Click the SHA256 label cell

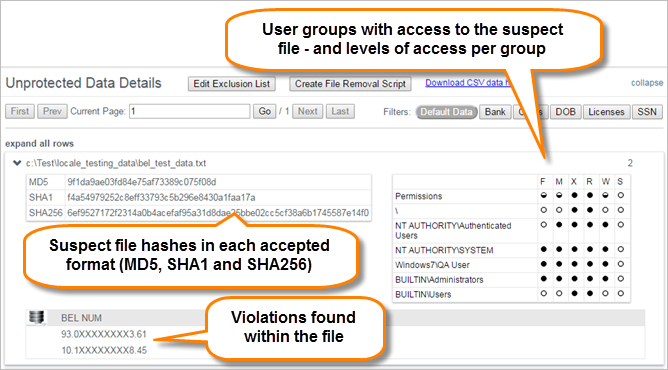[46, 213]
